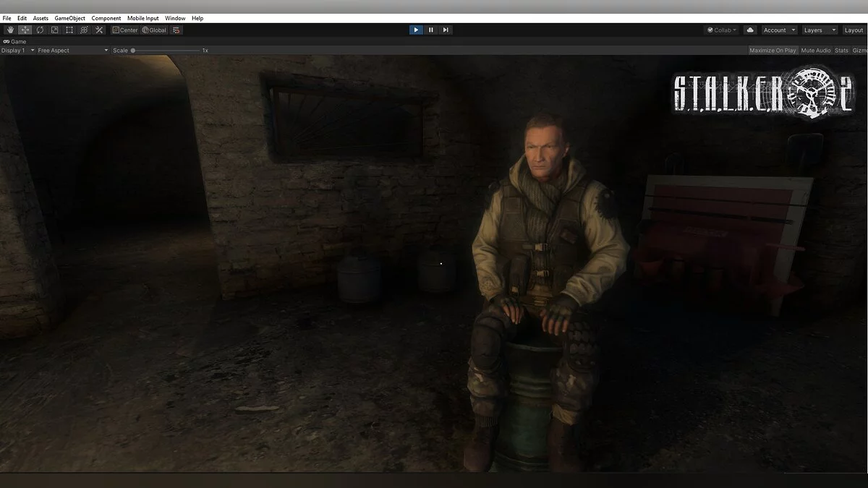868x488 pixels.
Task: Select the Hand tool
Action: tap(10, 30)
